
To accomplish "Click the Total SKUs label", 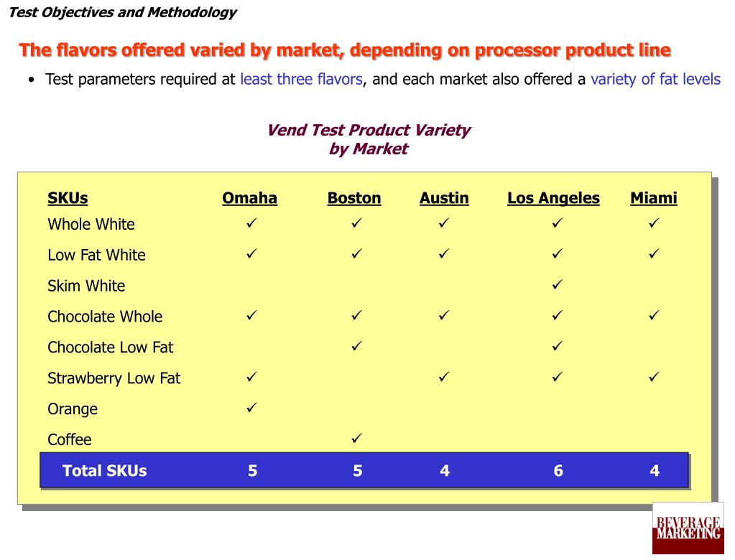I will pyautogui.click(x=104, y=470).
